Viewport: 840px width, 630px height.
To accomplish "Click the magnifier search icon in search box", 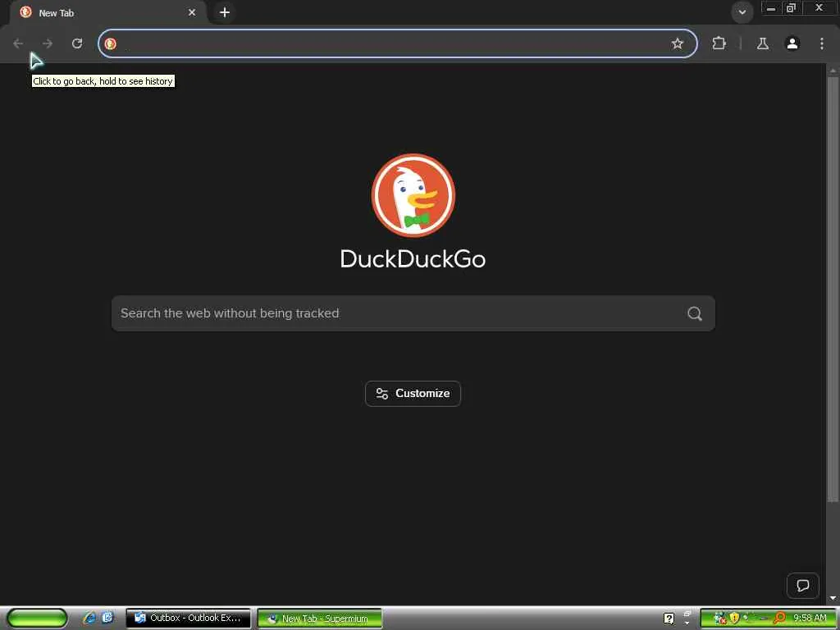I will [694, 313].
